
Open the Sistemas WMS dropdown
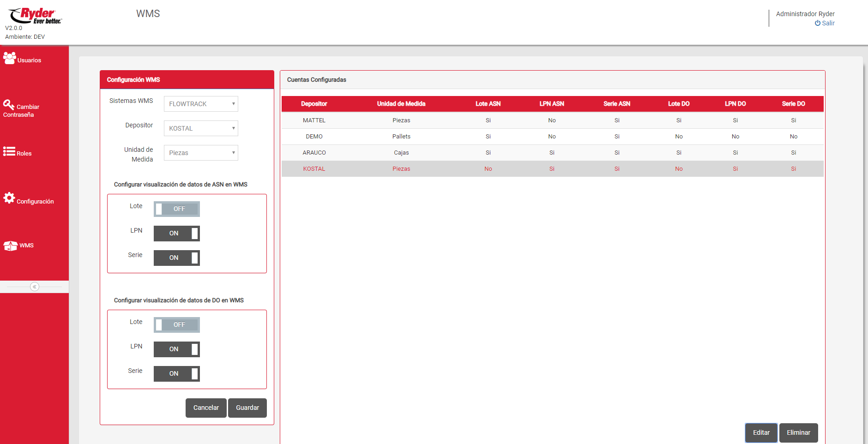click(x=201, y=104)
